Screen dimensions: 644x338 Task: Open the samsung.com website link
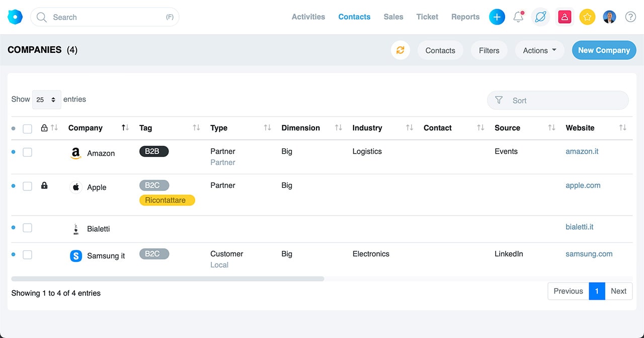tap(589, 254)
